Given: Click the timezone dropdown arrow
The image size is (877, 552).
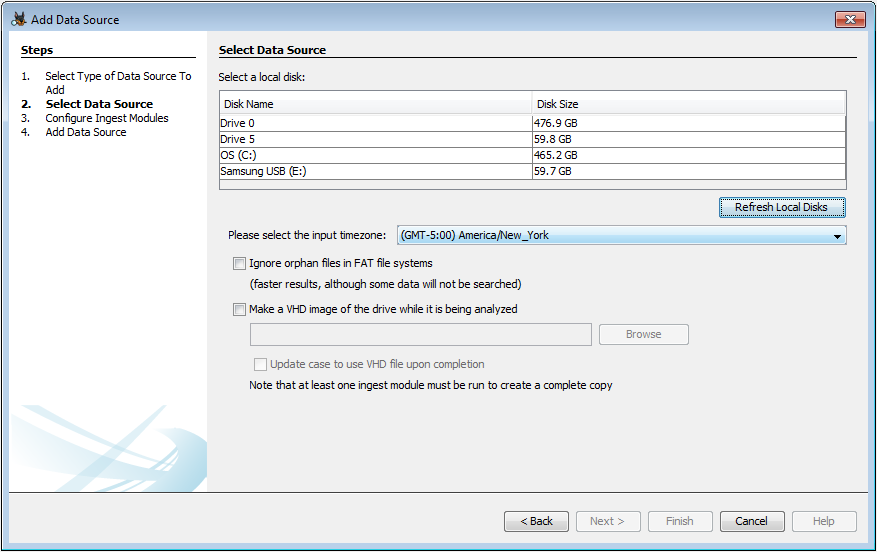Looking at the screenshot, I should coord(836,236).
